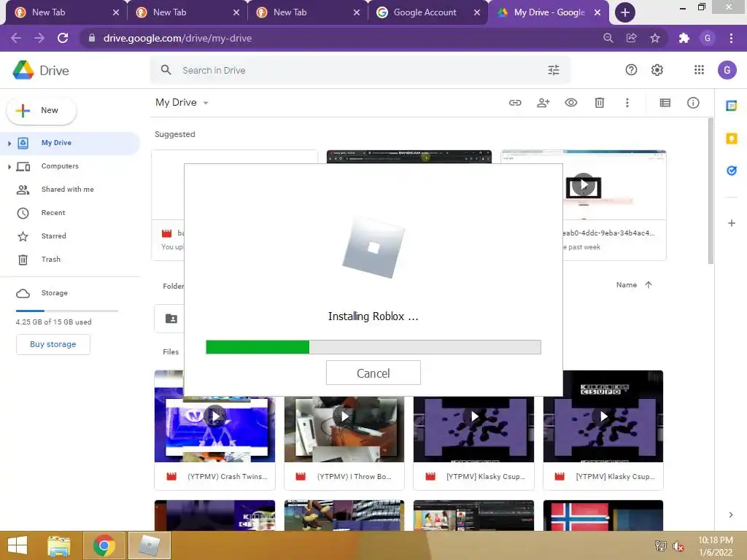Select the My Drive - Google tab
Image resolution: width=747 pixels, height=560 pixels.
pyautogui.click(x=549, y=12)
